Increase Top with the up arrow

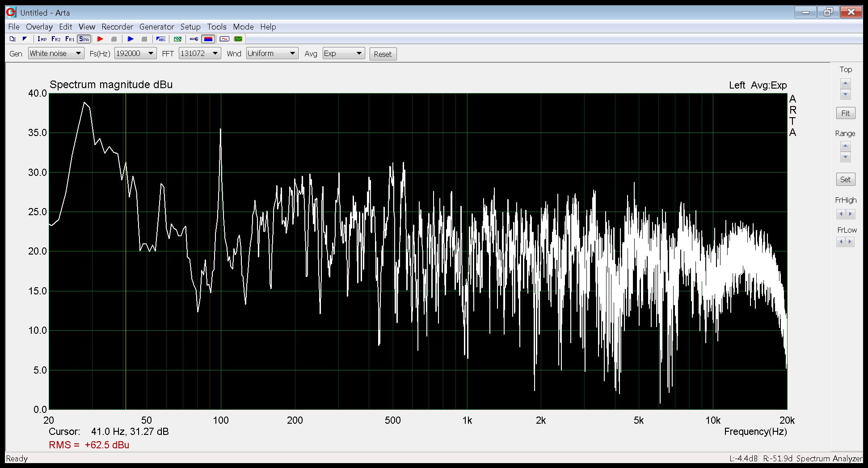point(845,84)
